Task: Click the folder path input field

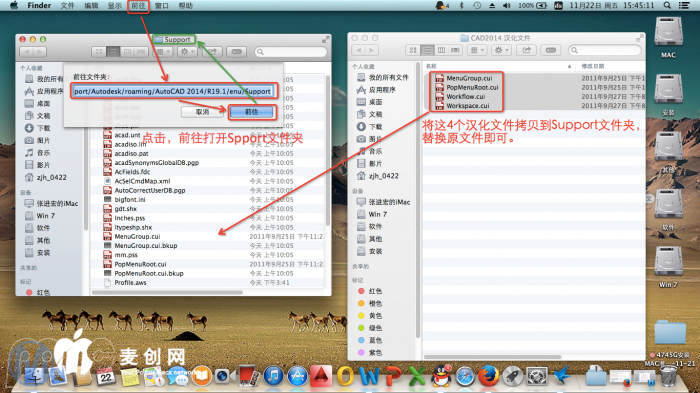Action: 173,91
